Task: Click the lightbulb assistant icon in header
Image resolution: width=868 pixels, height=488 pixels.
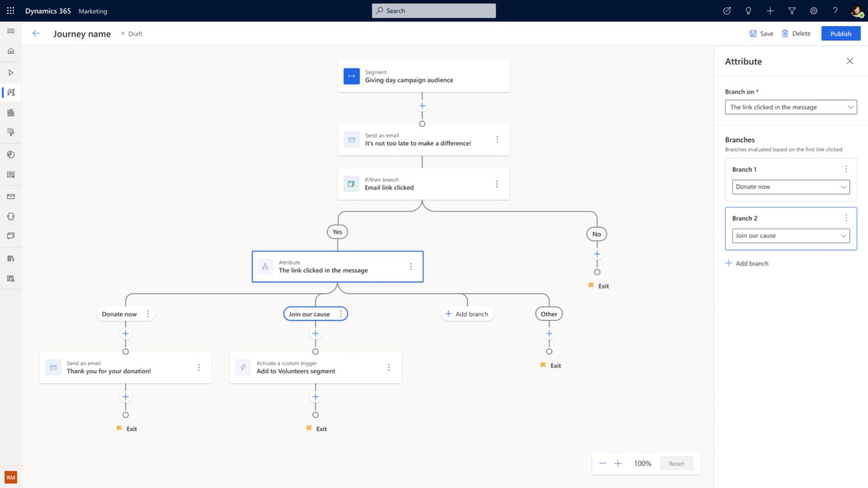Action: [749, 11]
